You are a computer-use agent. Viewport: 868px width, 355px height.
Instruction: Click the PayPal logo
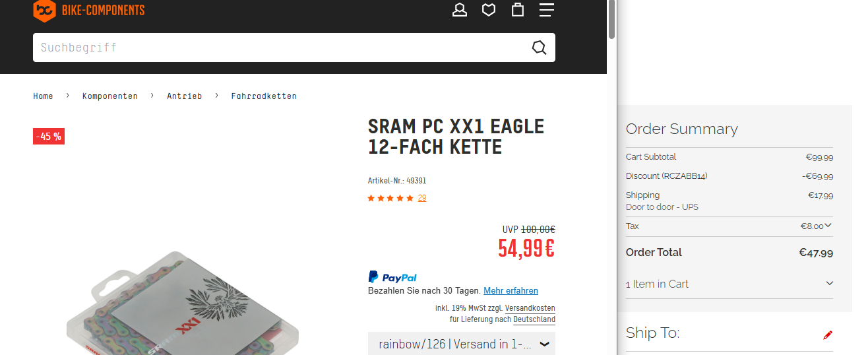[392, 277]
